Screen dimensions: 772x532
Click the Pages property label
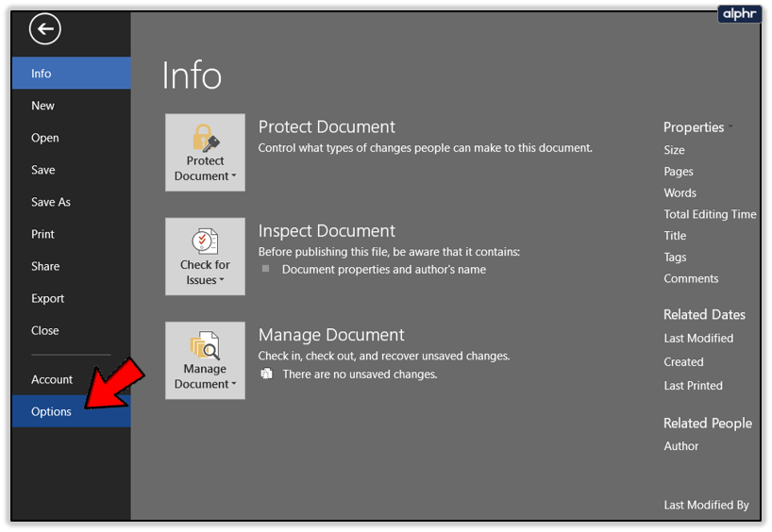678,172
